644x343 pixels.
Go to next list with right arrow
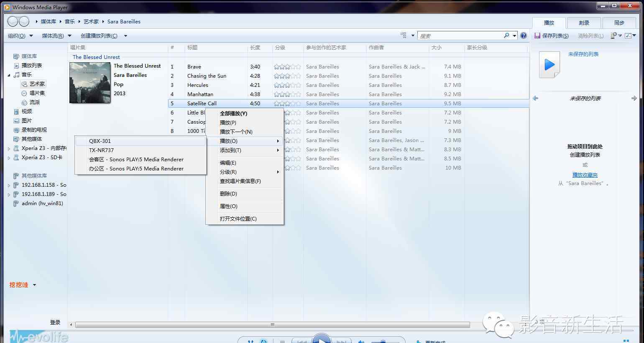coord(634,98)
